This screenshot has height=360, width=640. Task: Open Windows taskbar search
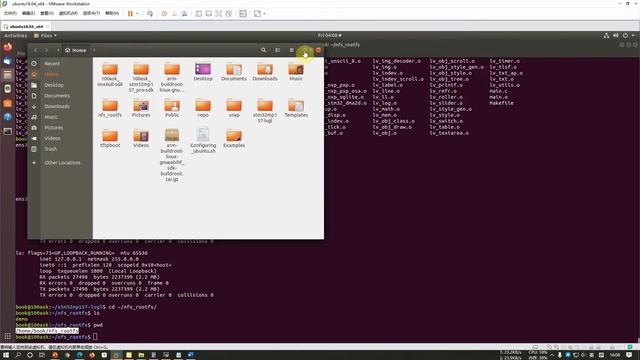point(18,355)
